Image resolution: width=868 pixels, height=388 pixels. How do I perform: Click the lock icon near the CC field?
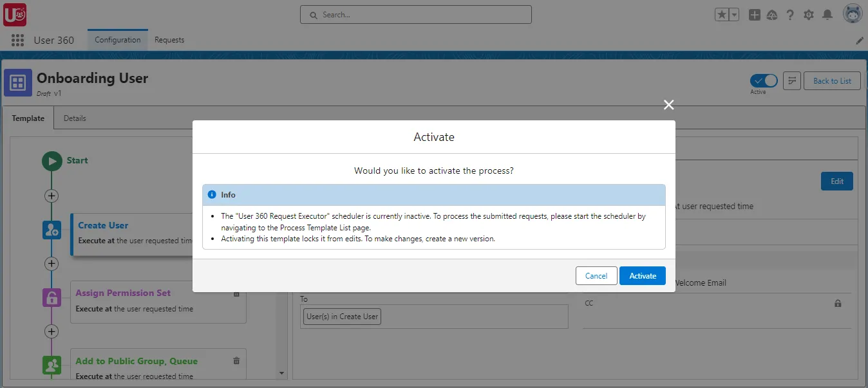pos(838,303)
